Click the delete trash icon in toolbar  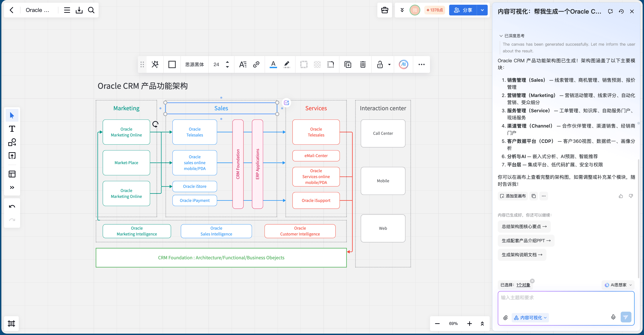point(363,65)
